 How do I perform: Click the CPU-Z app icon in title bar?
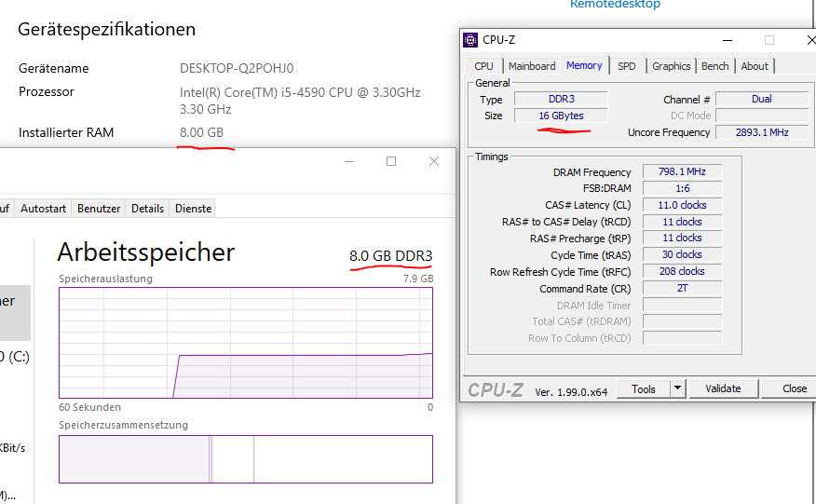click(470, 39)
